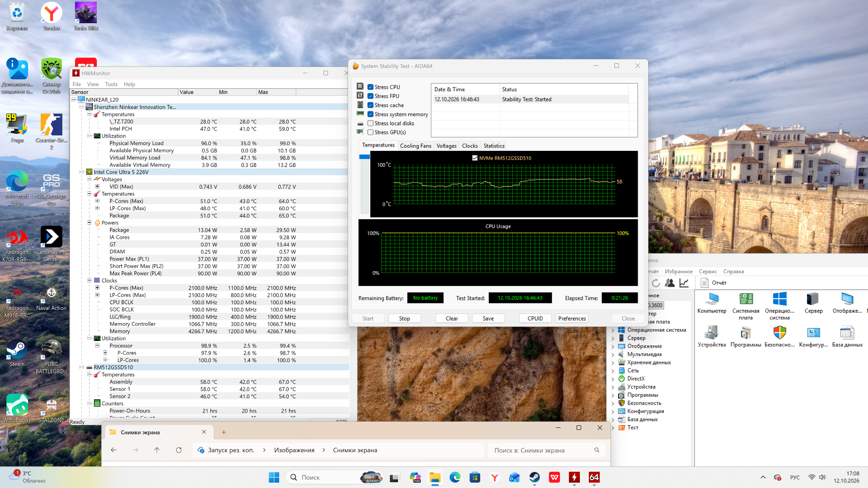Expand VID (Max) row in HWMonitor
Image resolution: width=868 pixels, height=488 pixels.
point(97,187)
